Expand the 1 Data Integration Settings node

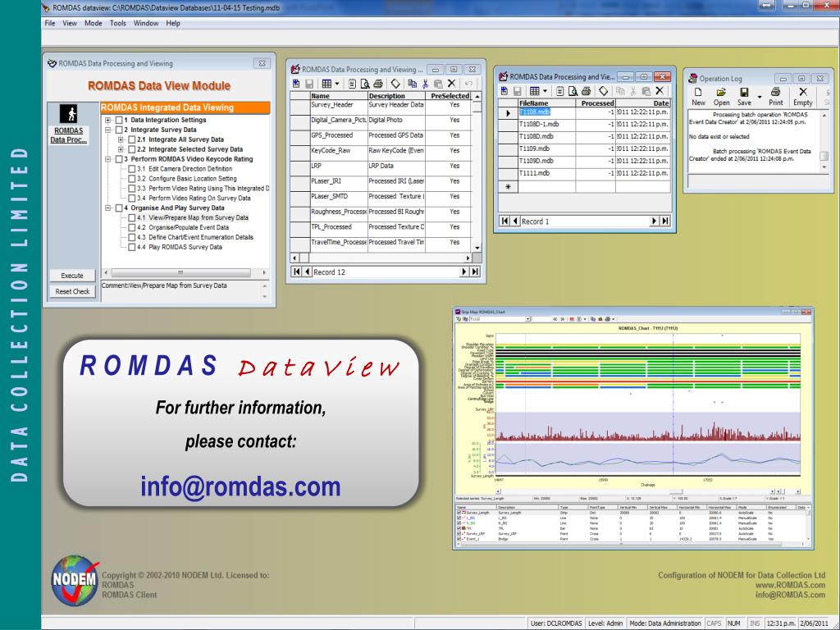click(x=107, y=120)
